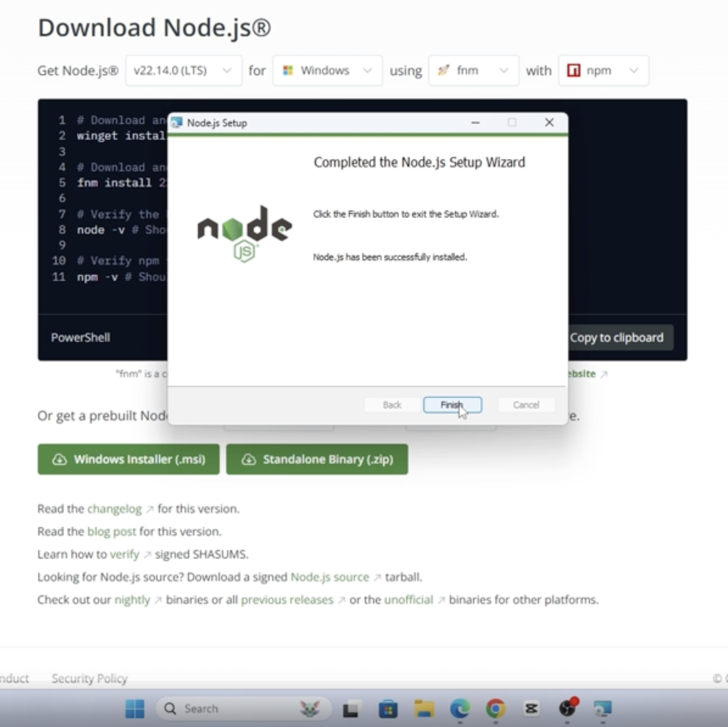Close the Node.js Setup dialog

point(549,122)
